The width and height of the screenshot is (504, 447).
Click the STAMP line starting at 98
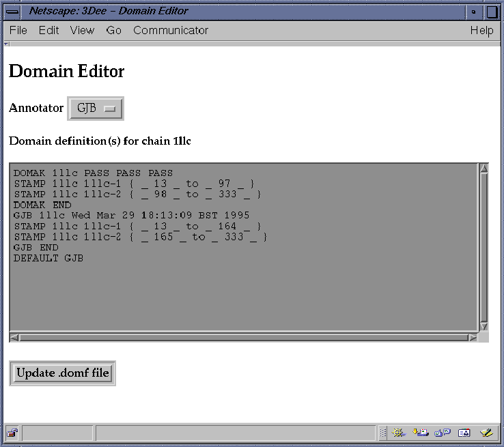(137, 194)
